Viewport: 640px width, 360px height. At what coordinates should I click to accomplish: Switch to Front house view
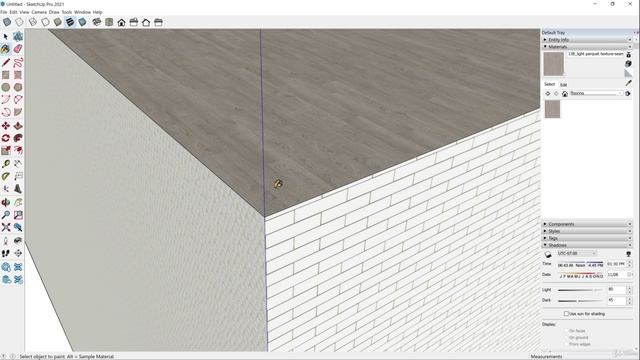point(121,22)
